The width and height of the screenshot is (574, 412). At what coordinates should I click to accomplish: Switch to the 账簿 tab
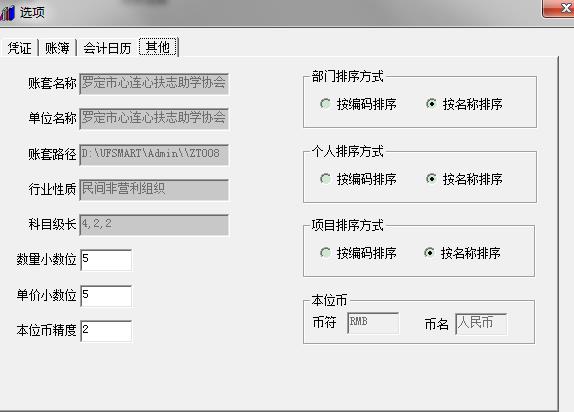click(57, 48)
